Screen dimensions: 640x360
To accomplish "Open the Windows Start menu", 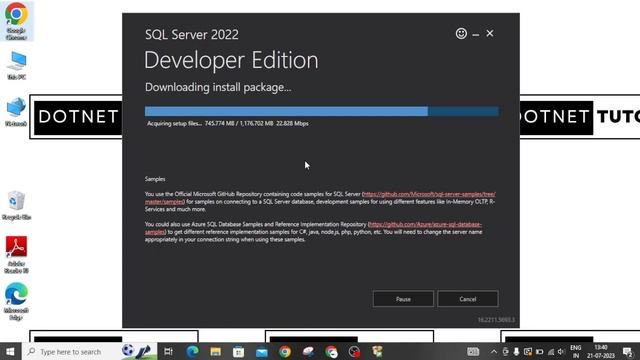I will pos(10,351).
